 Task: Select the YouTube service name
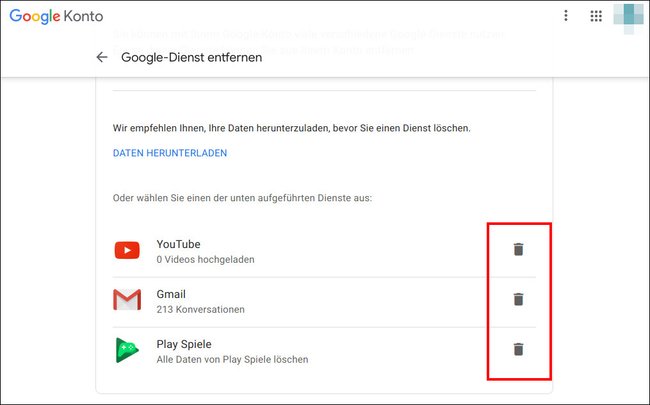[x=178, y=244]
